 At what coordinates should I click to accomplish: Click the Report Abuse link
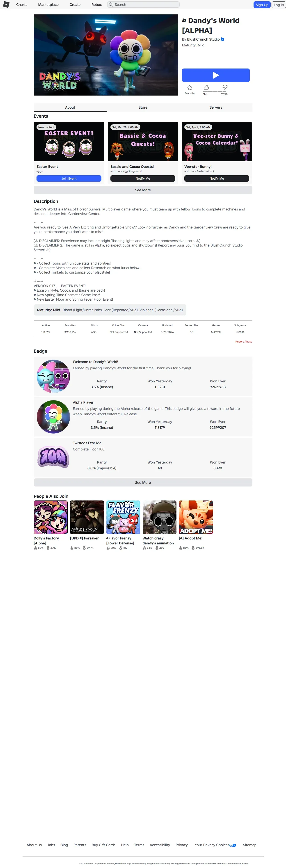pyautogui.click(x=244, y=342)
